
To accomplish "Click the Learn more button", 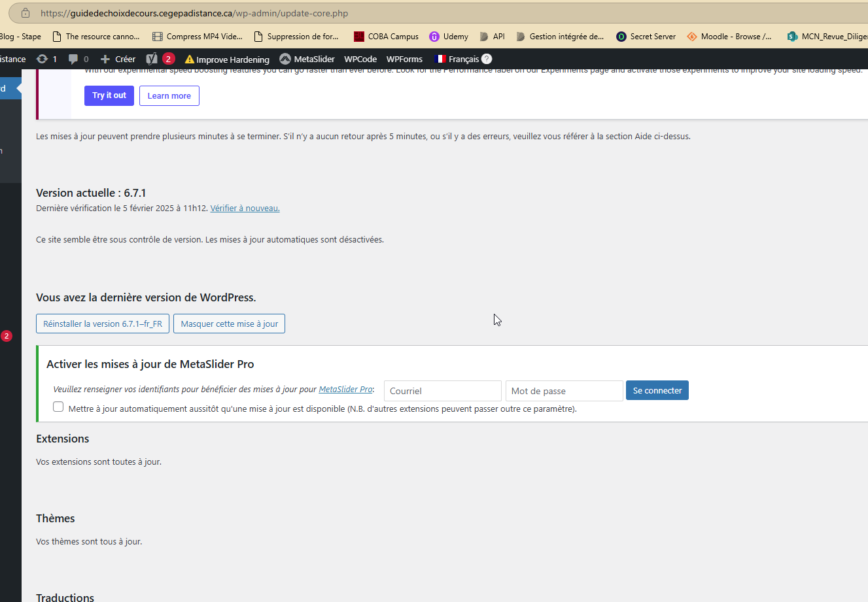I will pyautogui.click(x=169, y=95).
